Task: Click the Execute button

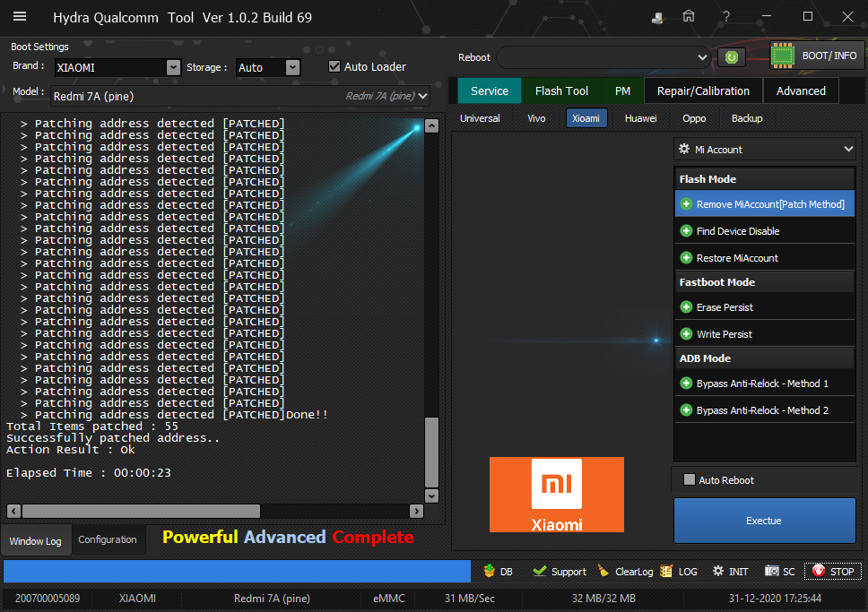Action: click(765, 520)
